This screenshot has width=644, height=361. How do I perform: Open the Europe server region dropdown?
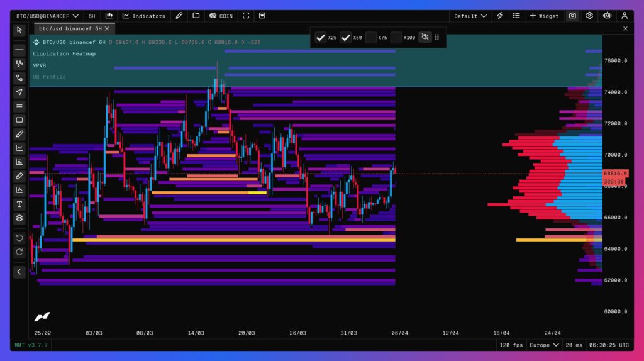[544, 345]
